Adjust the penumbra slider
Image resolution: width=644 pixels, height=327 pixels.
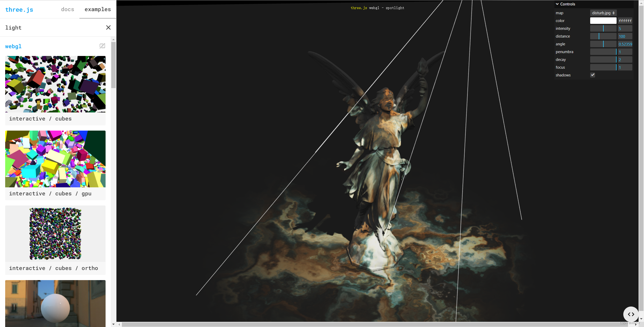603,52
